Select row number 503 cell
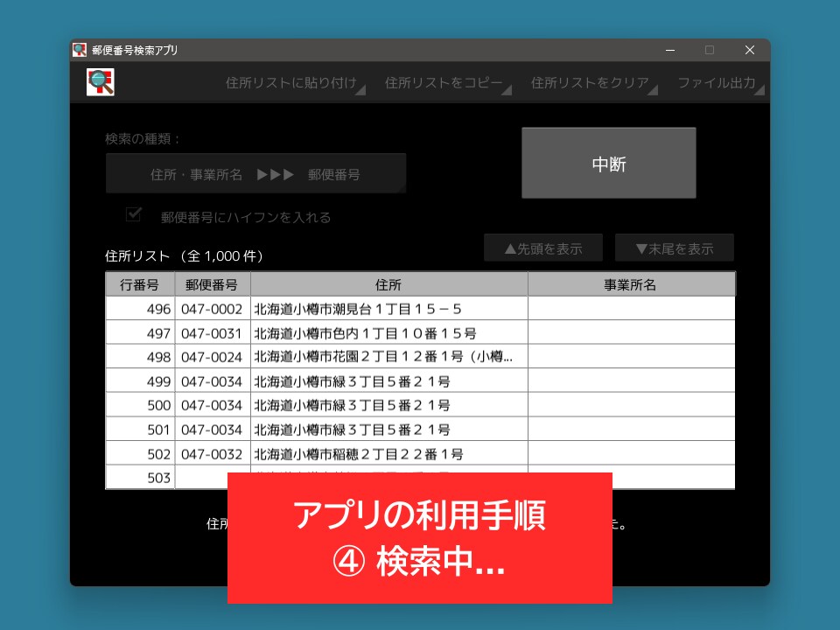This screenshot has height=630, width=840. click(x=140, y=477)
